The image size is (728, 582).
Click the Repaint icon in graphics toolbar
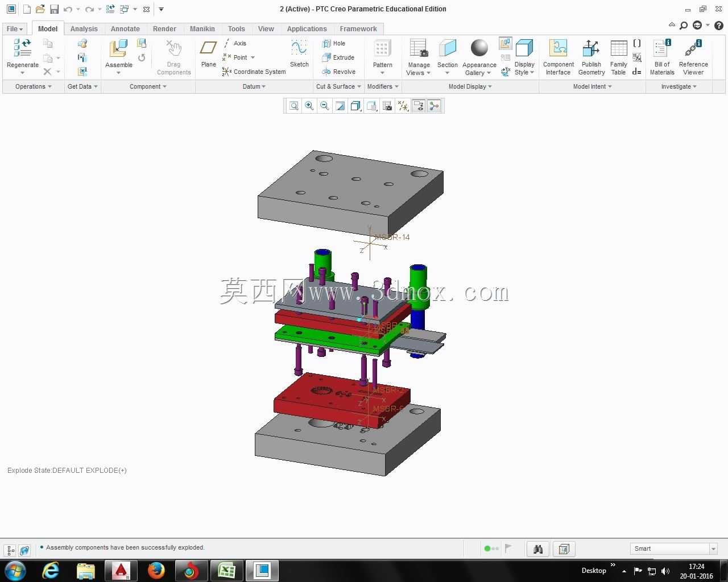coord(340,106)
